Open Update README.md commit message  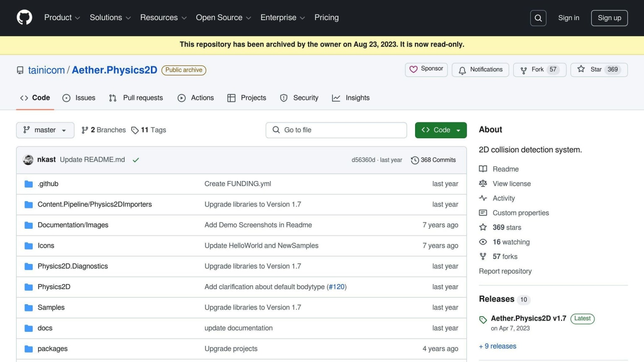[x=92, y=160]
